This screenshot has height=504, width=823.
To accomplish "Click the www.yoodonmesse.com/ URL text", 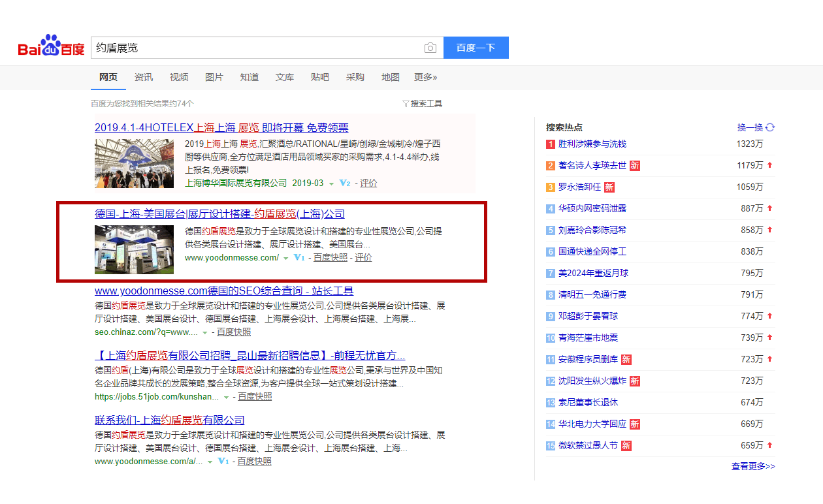I will (232, 258).
